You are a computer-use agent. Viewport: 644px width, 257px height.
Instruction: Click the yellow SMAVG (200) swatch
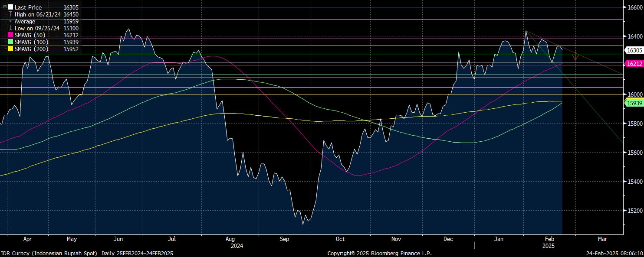coord(10,49)
